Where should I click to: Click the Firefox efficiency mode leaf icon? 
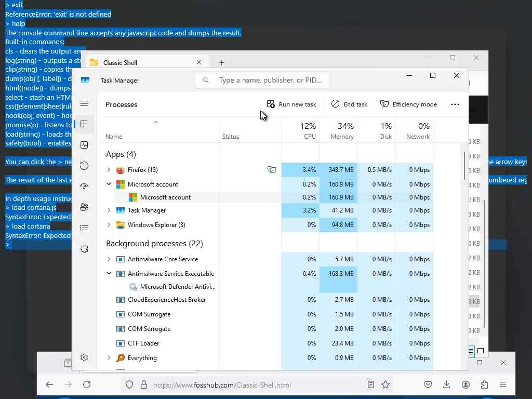(x=271, y=170)
